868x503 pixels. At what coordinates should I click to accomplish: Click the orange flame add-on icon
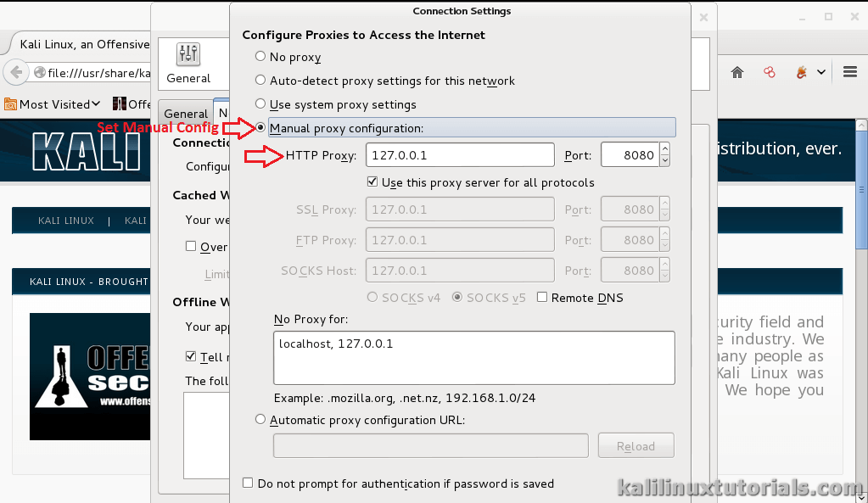pos(801,72)
